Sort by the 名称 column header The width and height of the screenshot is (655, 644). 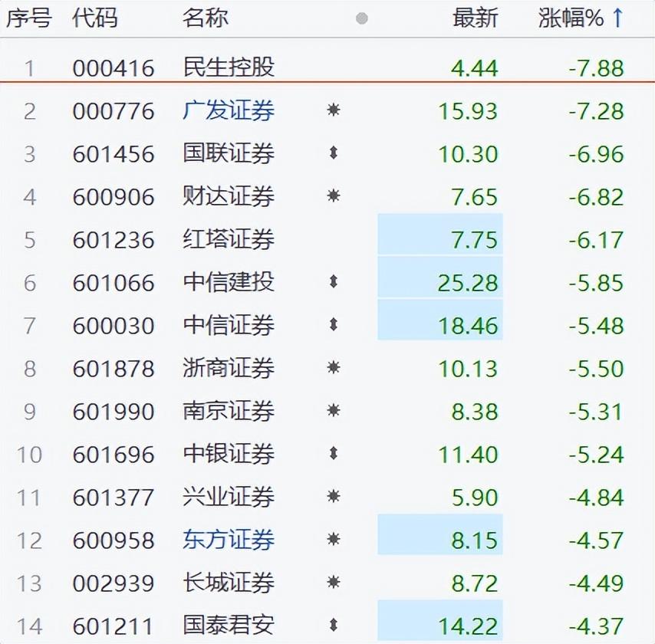click(206, 18)
